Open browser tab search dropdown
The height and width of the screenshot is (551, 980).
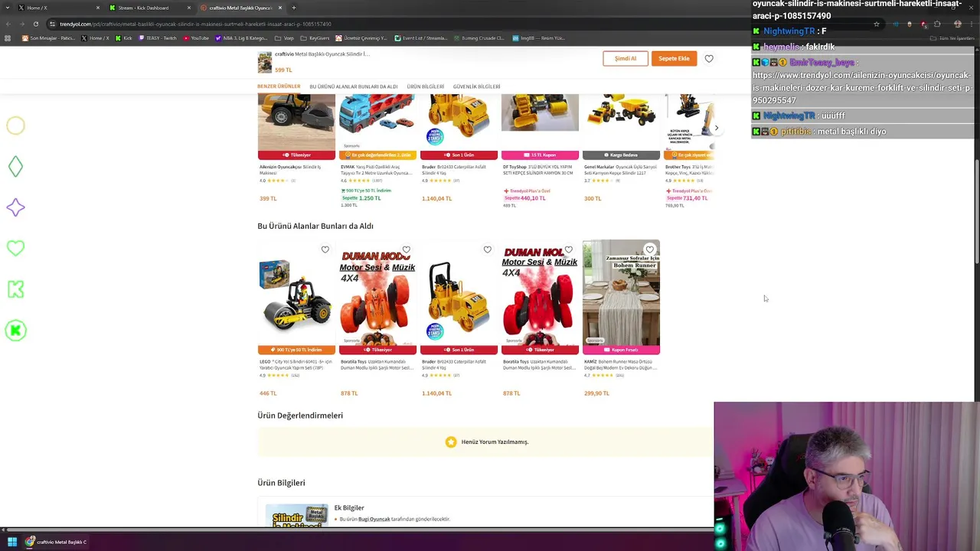point(6,8)
